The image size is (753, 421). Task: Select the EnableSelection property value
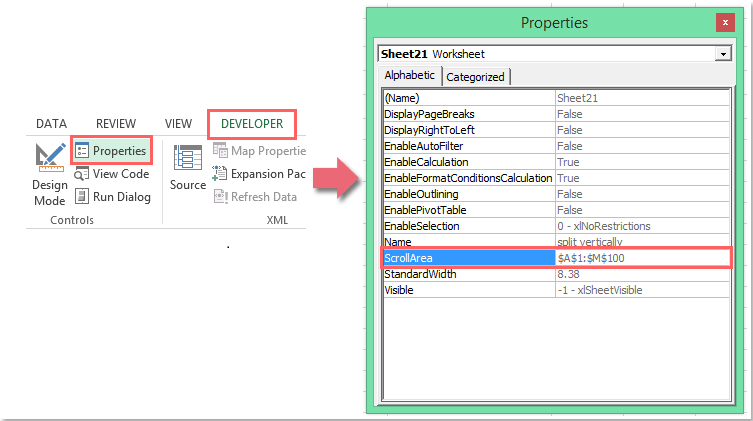tap(642, 226)
